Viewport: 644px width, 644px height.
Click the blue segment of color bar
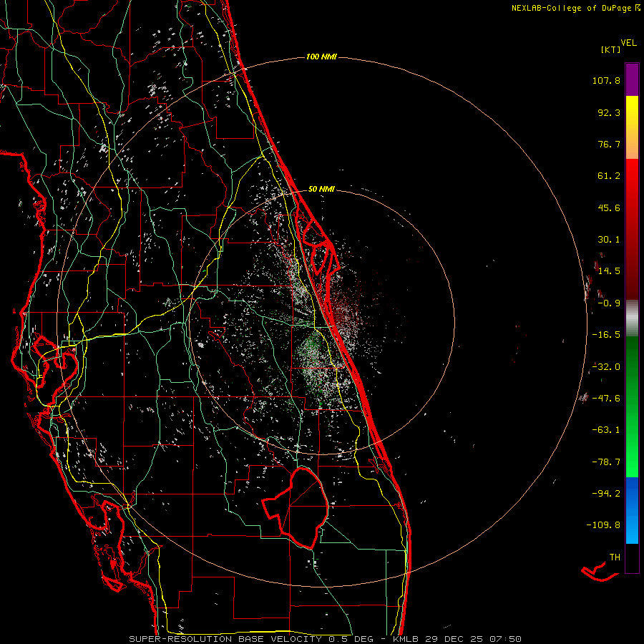pyautogui.click(x=632, y=510)
